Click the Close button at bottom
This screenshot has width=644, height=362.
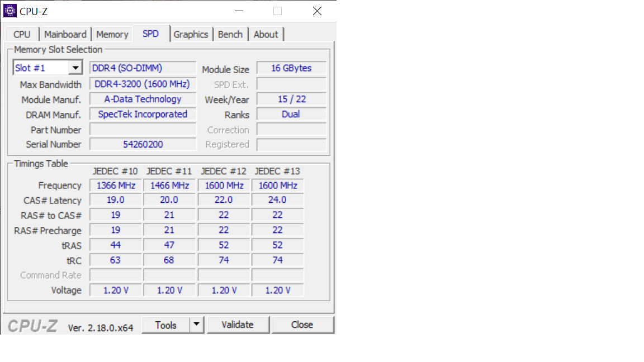click(302, 325)
